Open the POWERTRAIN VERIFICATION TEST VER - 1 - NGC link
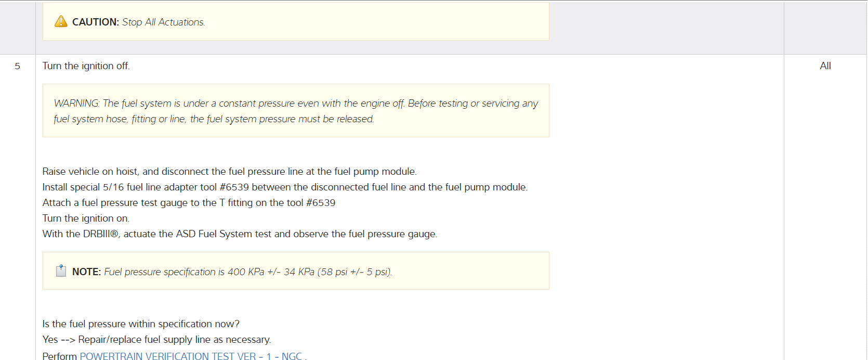Viewport: 868px width, 360px height. pos(191,356)
